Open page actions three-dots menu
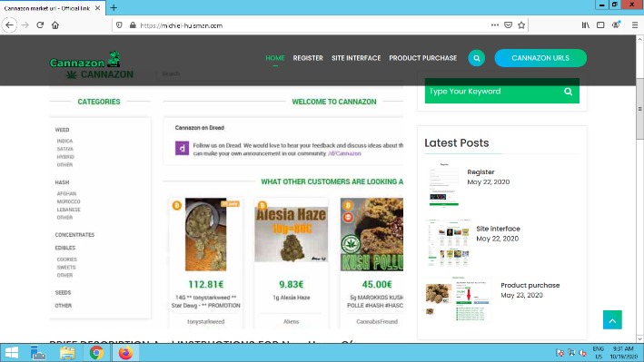The height and width of the screenshot is (362, 644). pos(495,25)
